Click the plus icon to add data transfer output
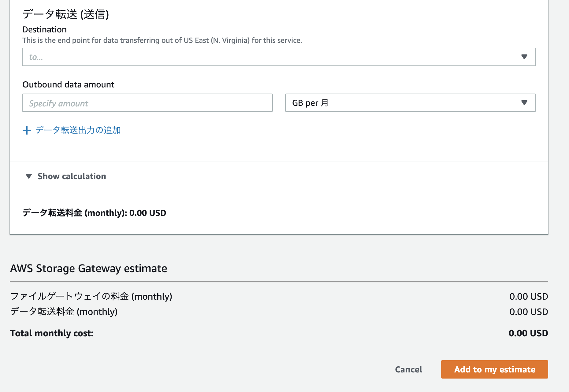Viewport: 569px width, 392px height. (x=27, y=130)
